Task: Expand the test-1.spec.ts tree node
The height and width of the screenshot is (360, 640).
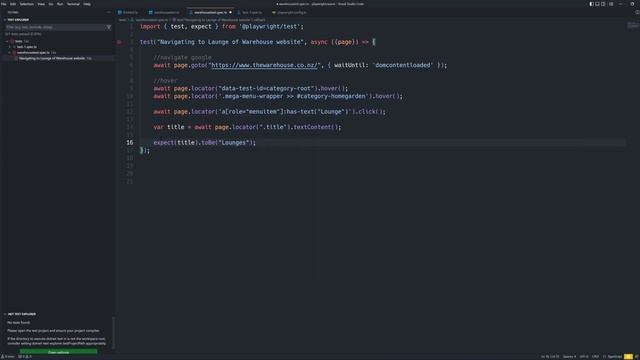Action: (x=10, y=47)
